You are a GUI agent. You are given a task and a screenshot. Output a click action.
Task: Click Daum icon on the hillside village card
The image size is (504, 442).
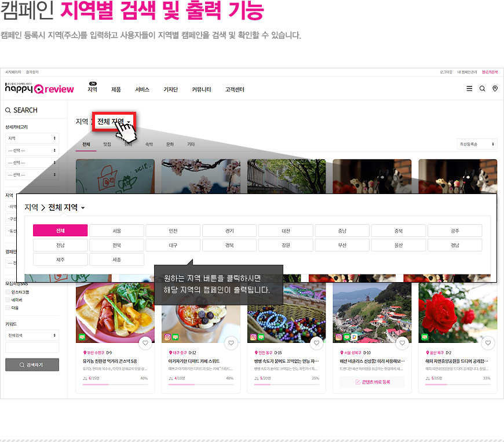(x=354, y=337)
